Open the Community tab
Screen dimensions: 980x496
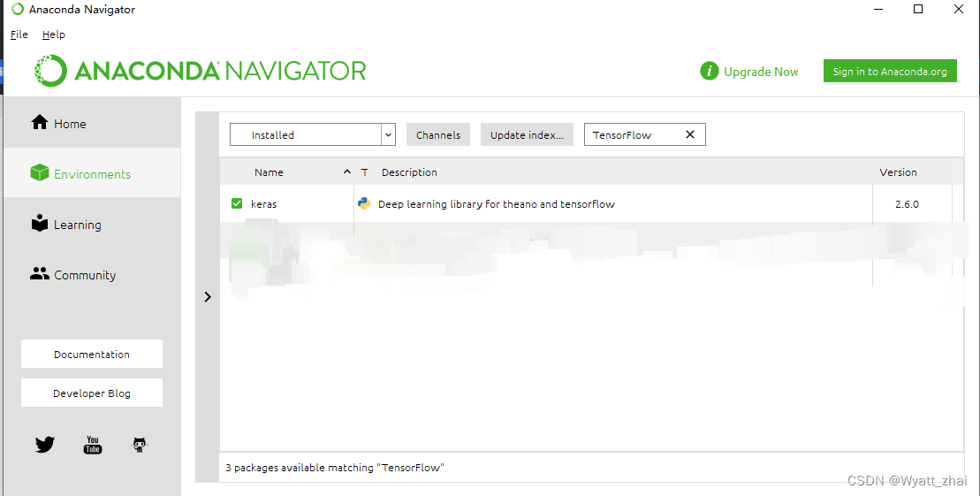point(92,275)
